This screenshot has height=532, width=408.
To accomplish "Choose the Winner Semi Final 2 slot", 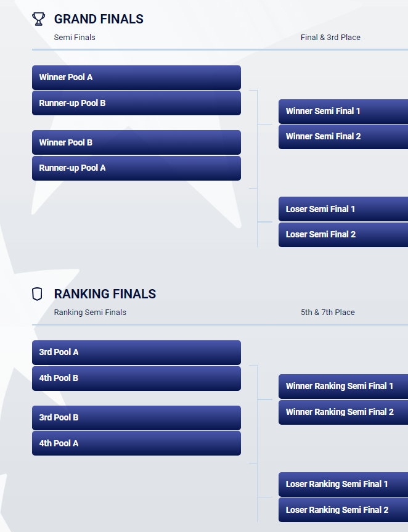I will pyautogui.click(x=343, y=136).
